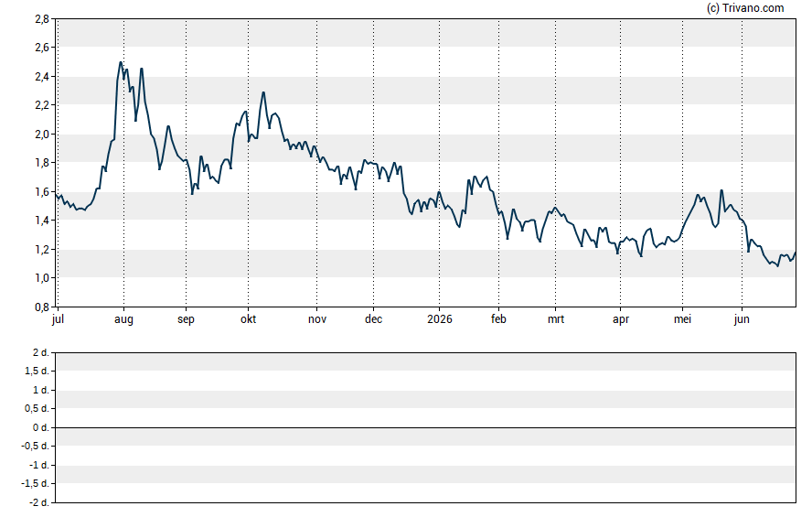This screenshot has height=517, width=812.
Task: Click the '0,5 d.' lower chart axis label
Action: click(37, 409)
